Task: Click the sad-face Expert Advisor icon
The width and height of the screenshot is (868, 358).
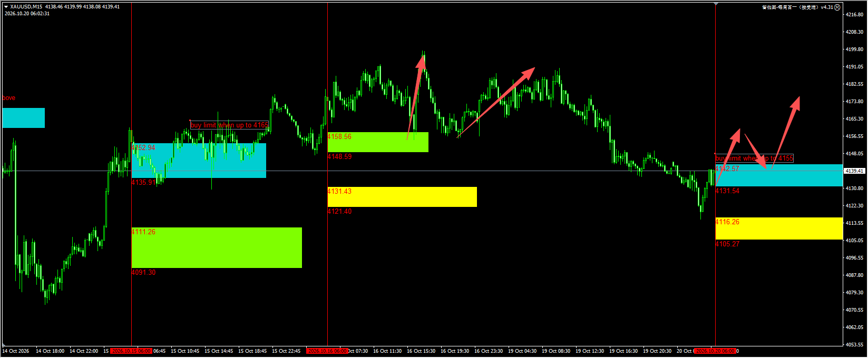Action: click(x=837, y=7)
